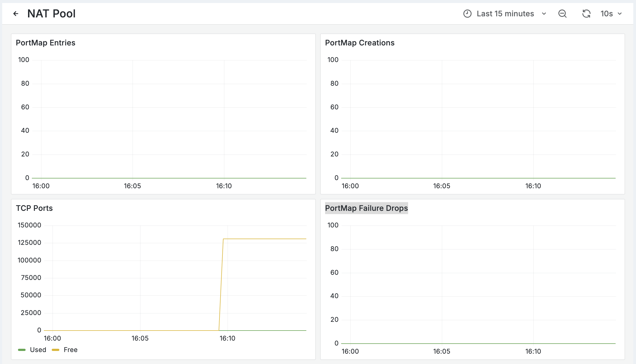The width and height of the screenshot is (636, 364).
Task: Click the highlighted PortMap Failure Drops title
Action: pyautogui.click(x=366, y=208)
